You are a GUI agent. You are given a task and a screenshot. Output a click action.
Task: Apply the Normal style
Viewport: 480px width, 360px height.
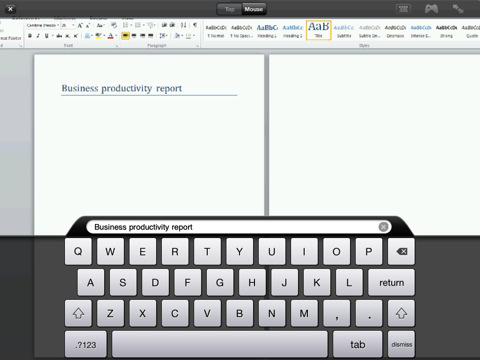click(x=216, y=31)
